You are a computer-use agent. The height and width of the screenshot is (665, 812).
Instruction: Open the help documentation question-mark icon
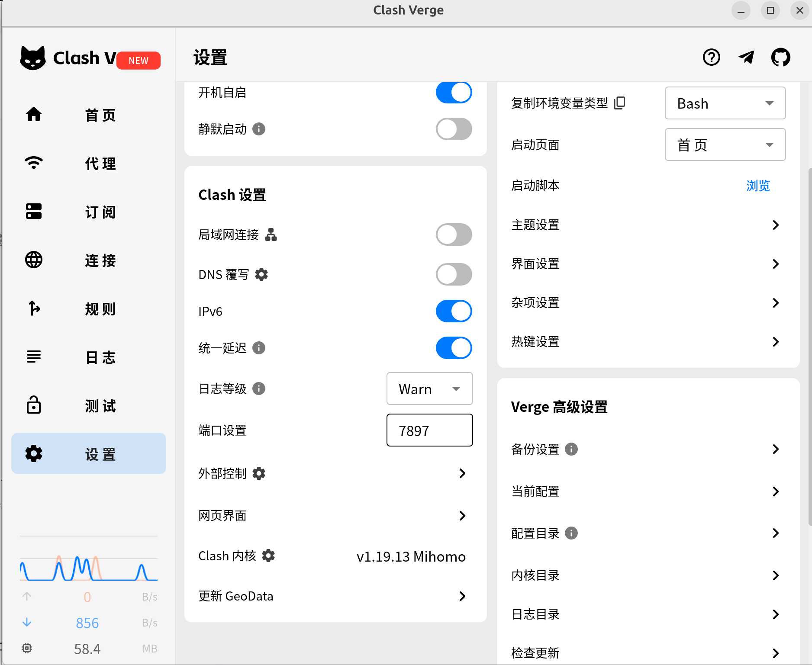(x=712, y=57)
